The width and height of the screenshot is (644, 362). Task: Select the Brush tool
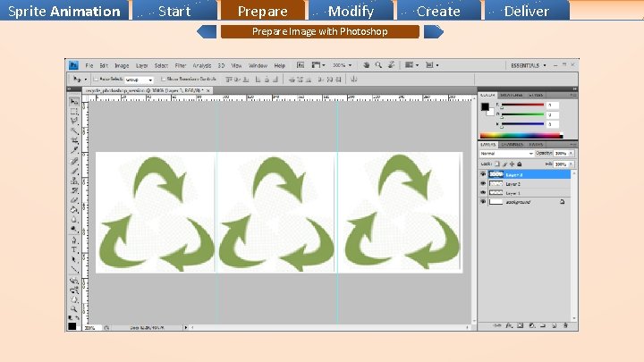pos(74,171)
